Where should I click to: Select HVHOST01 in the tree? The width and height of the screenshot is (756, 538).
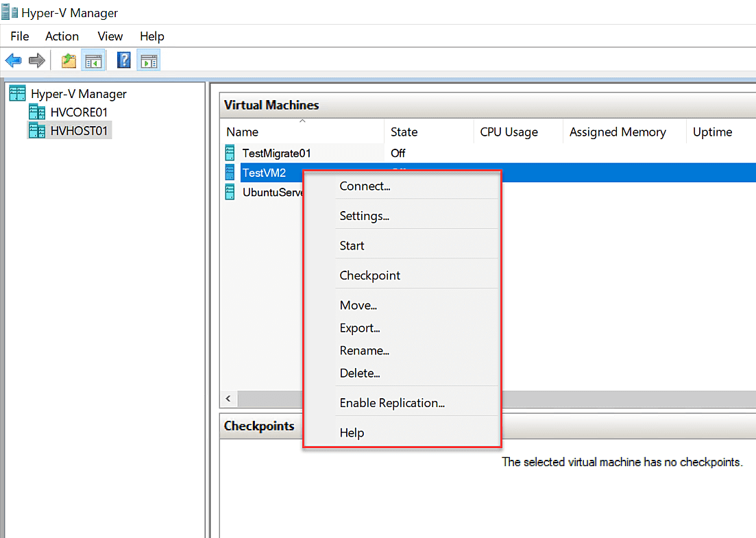(x=79, y=131)
